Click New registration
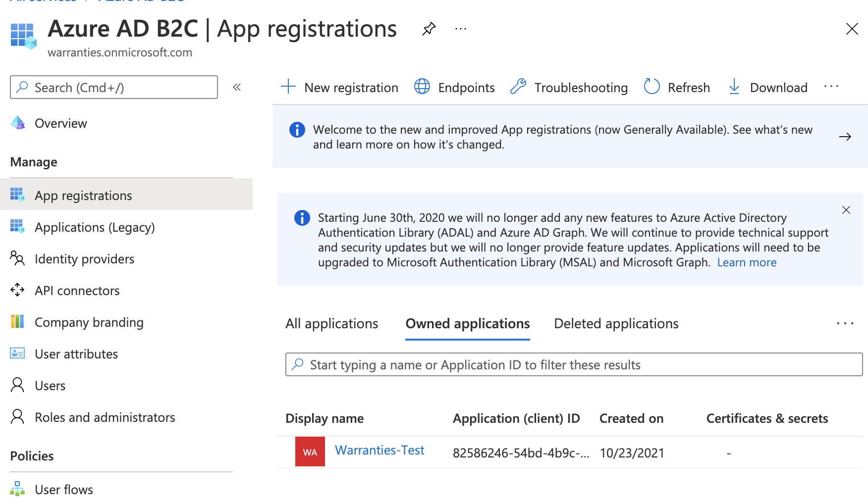The height and width of the screenshot is (504, 868). click(351, 88)
